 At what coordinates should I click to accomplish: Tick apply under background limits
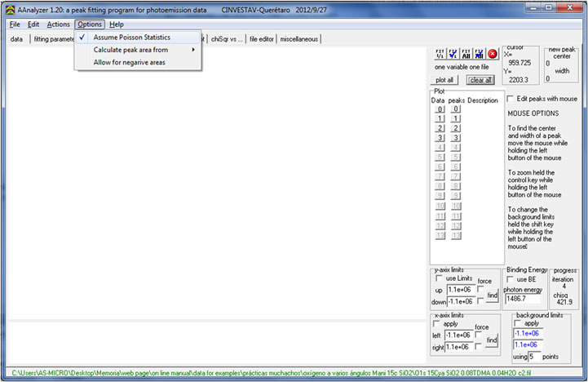click(518, 322)
